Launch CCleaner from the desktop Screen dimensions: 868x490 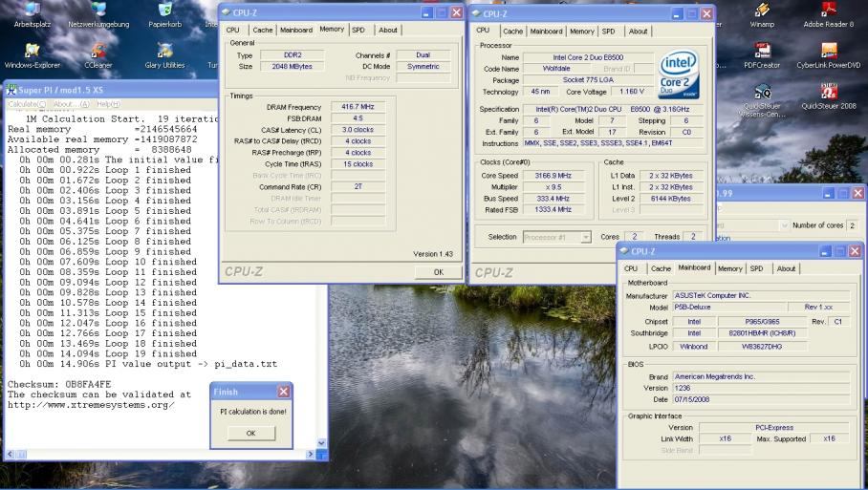[x=98, y=55]
